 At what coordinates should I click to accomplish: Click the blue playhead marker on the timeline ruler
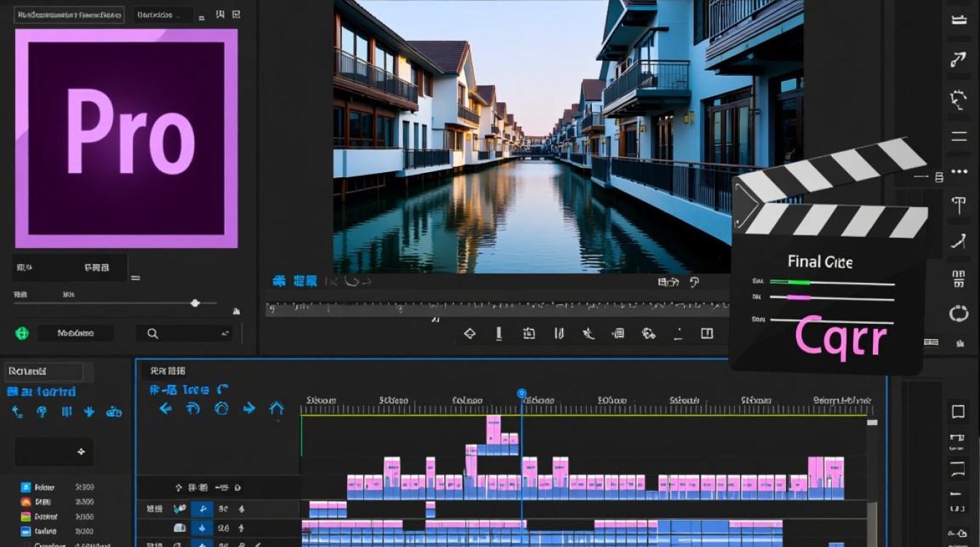coord(521,394)
